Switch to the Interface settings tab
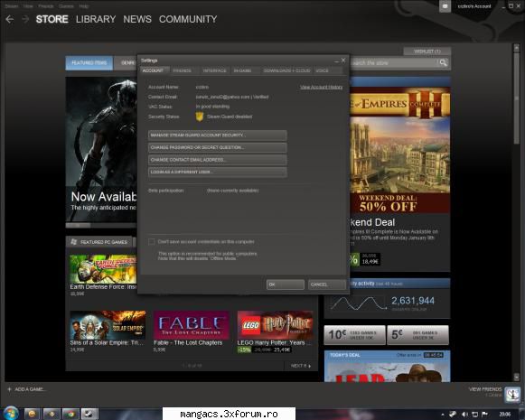The height and width of the screenshot is (420, 525). (215, 70)
